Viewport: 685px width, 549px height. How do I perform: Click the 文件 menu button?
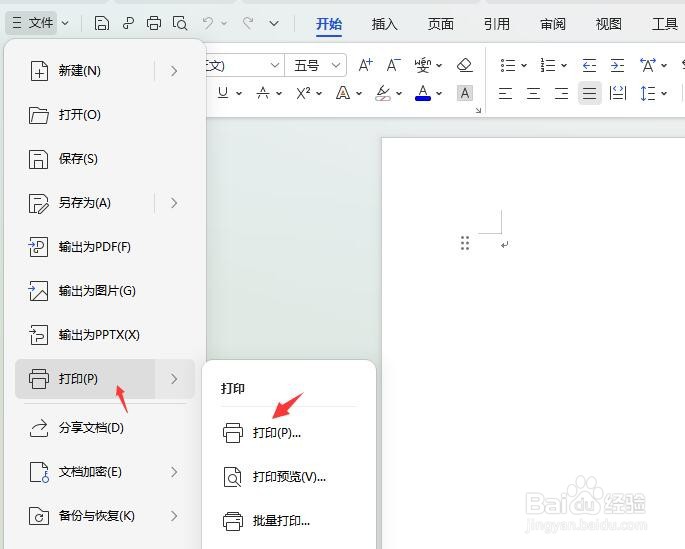click(32, 23)
